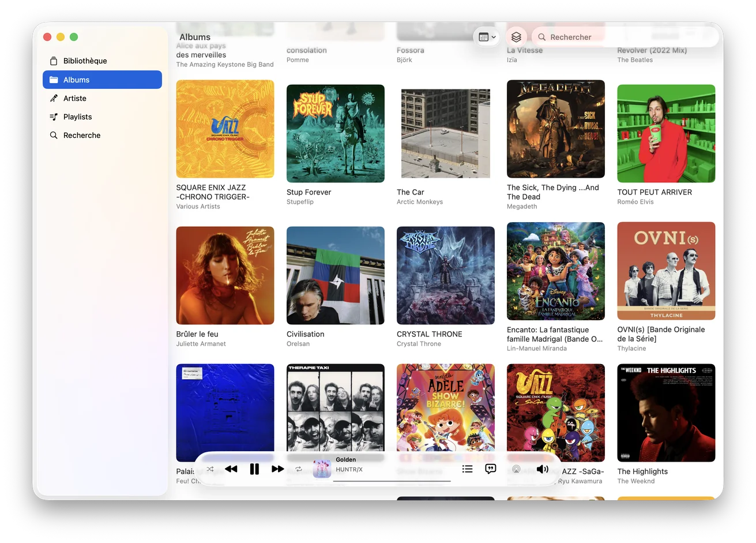
Task: Open the view mode dropdown in toolbar
Action: tap(487, 37)
